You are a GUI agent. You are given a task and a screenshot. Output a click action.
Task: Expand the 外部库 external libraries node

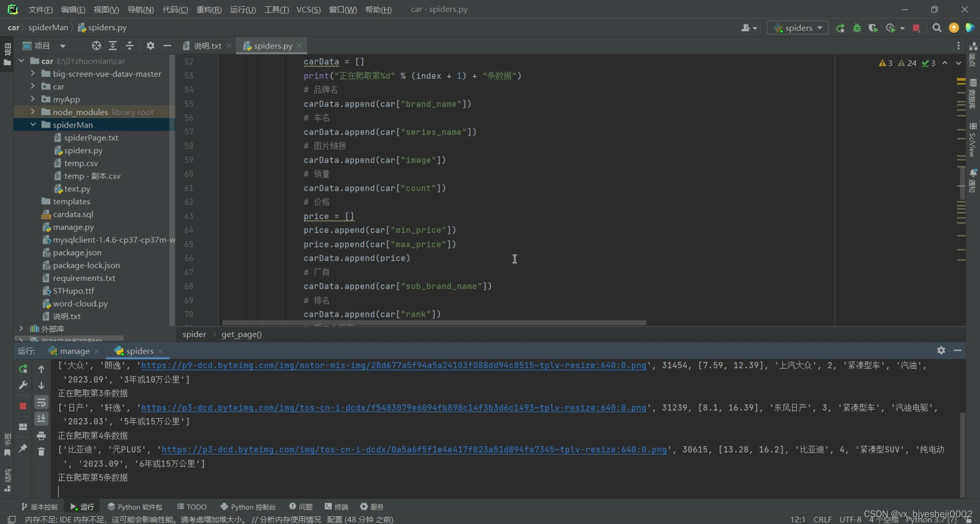point(21,328)
